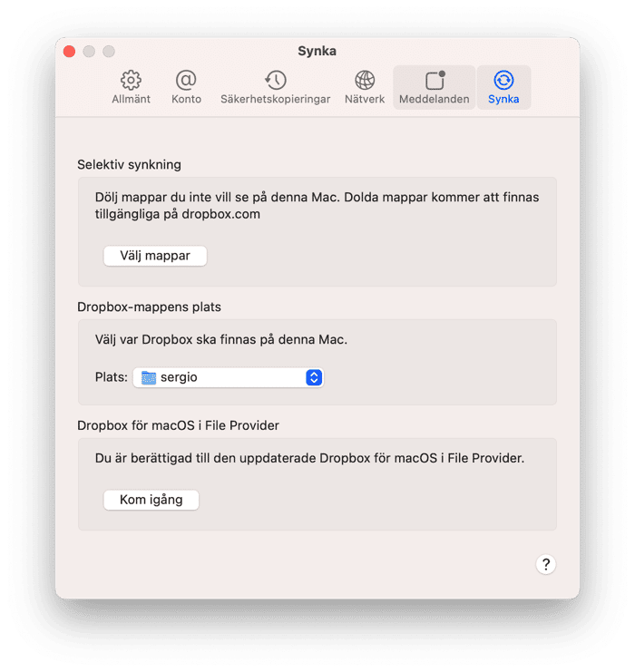Switch to the Konto tab
This screenshot has height=672, width=635.
[x=186, y=87]
